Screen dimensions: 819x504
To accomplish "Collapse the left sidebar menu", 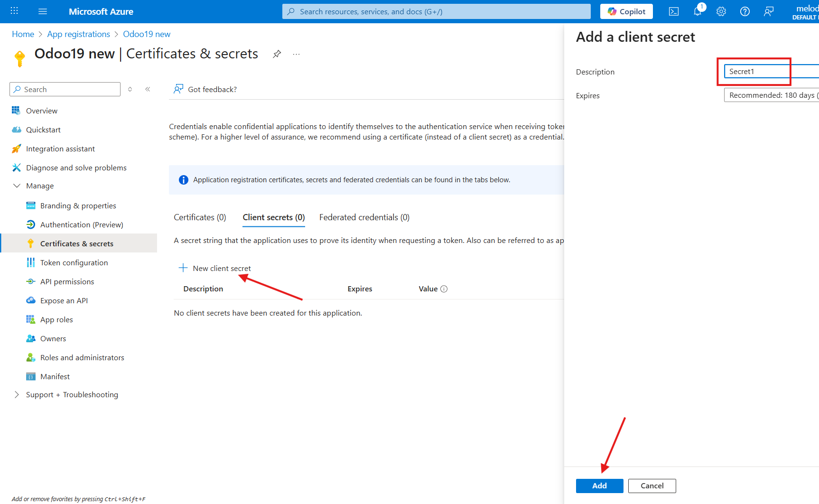I will 148,89.
